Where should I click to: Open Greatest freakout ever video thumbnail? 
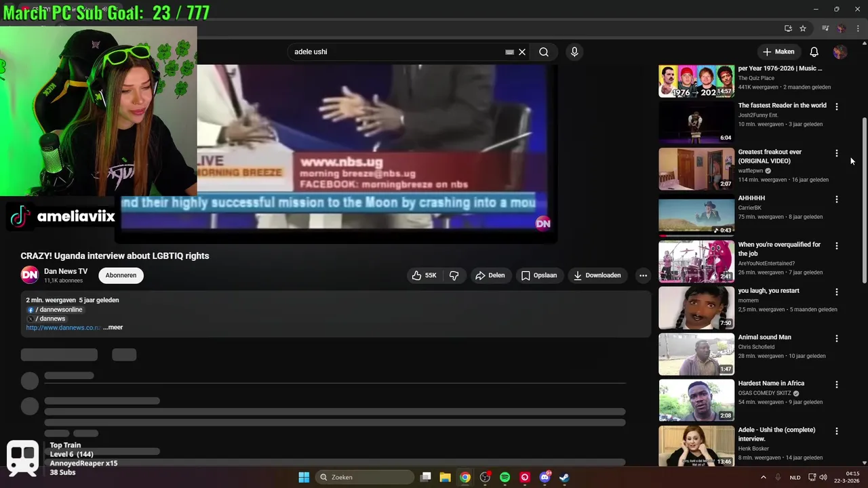[696, 169]
